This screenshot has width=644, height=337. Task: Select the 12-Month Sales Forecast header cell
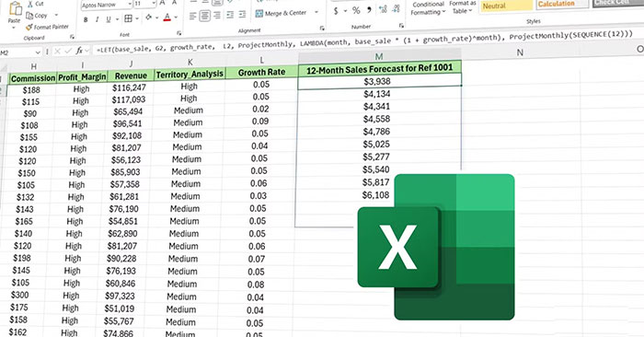[x=379, y=68]
